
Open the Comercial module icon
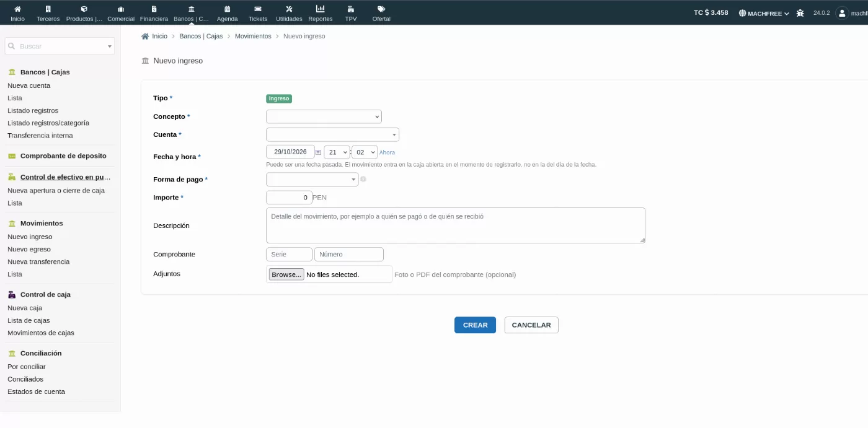(121, 9)
